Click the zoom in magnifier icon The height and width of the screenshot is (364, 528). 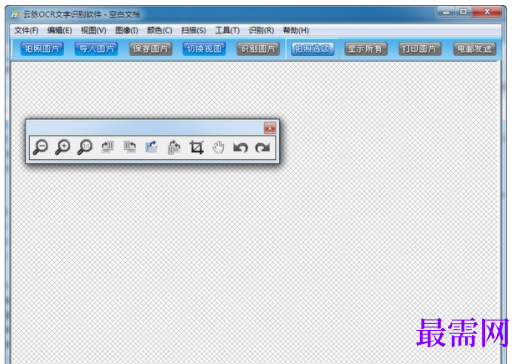(x=63, y=147)
